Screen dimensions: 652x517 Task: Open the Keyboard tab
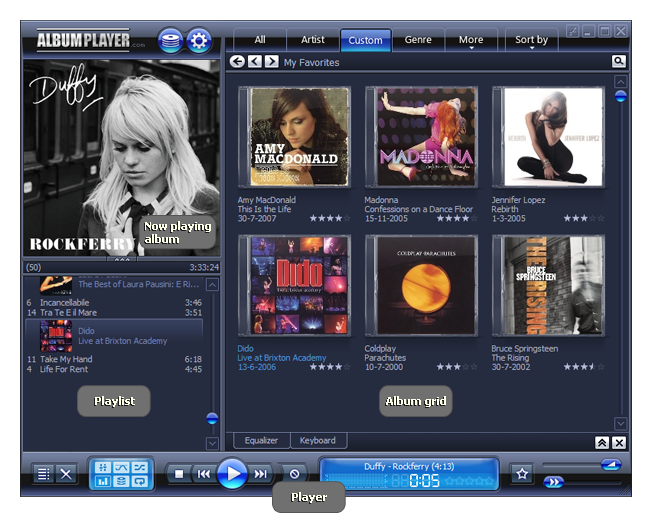318,440
